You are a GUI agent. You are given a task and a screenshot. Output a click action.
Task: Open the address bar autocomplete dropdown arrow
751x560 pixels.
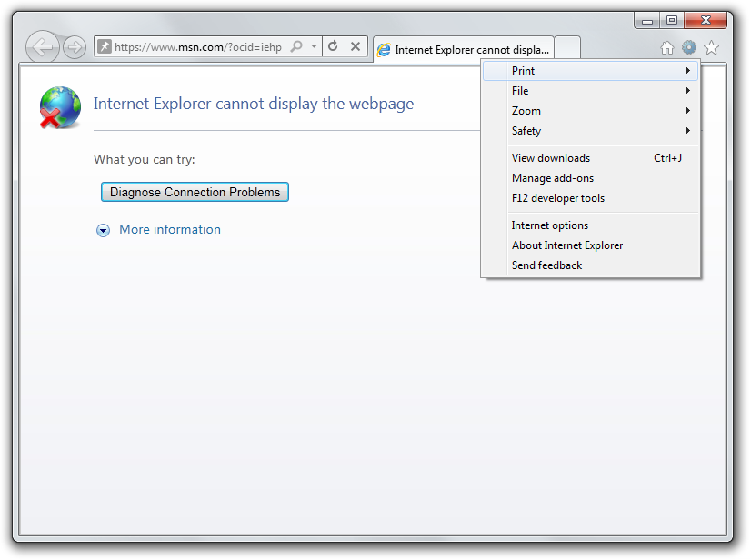(314, 46)
